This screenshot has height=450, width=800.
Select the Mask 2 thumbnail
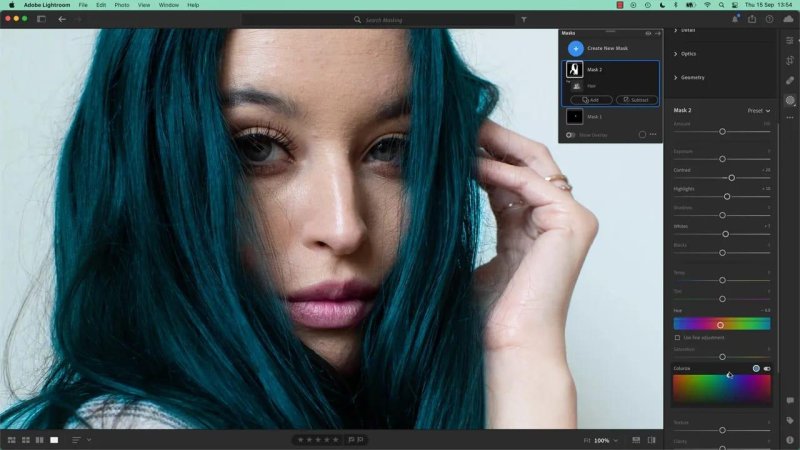pos(574,69)
